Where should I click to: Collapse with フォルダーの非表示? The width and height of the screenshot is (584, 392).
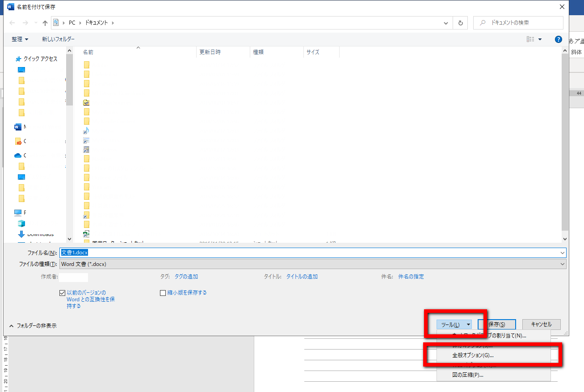(x=33, y=326)
